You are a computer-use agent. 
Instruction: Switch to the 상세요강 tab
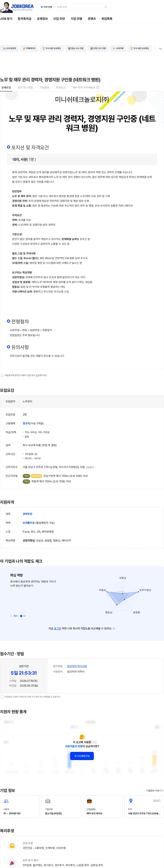click(x=6, y=88)
